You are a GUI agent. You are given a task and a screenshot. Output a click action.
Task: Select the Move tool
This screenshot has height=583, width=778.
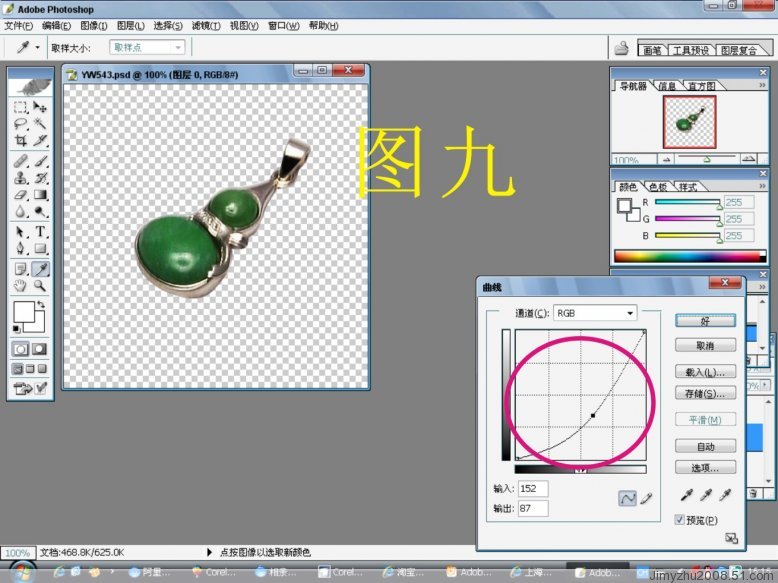[x=40, y=107]
